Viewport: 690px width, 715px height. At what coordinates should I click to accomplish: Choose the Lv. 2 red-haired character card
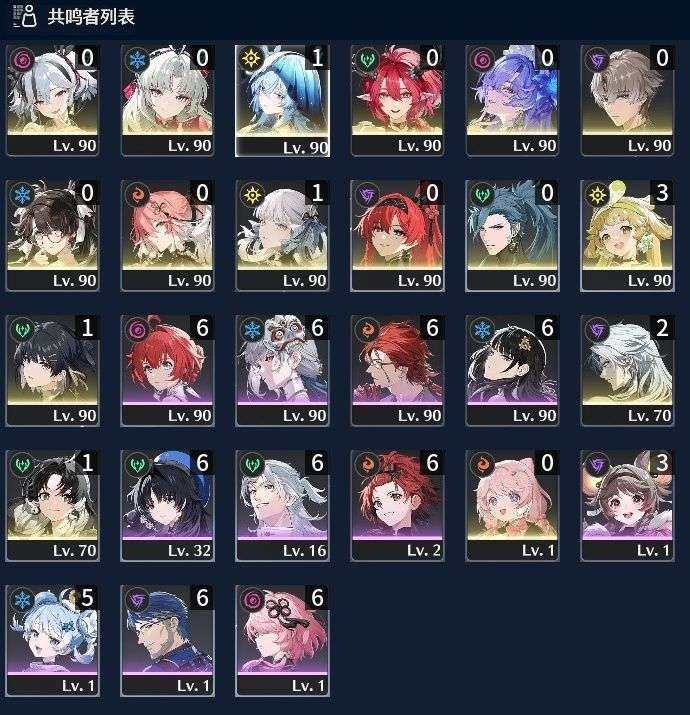click(397, 506)
